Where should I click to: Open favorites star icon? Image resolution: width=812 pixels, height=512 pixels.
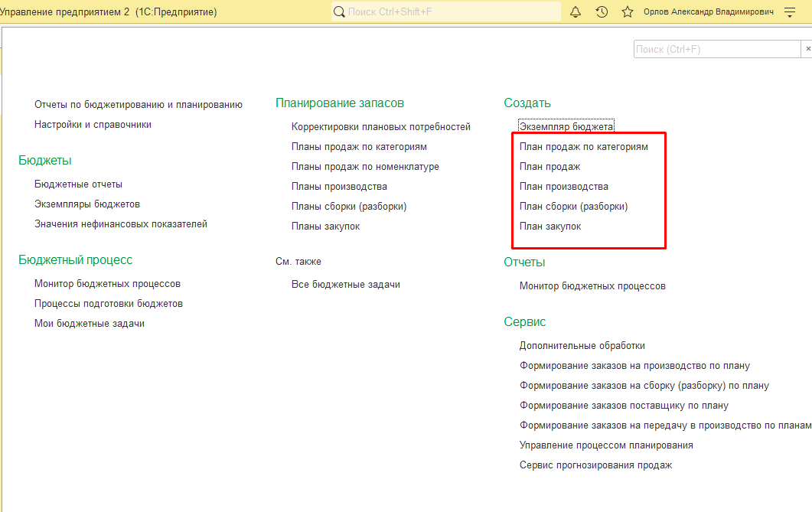point(628,12)
